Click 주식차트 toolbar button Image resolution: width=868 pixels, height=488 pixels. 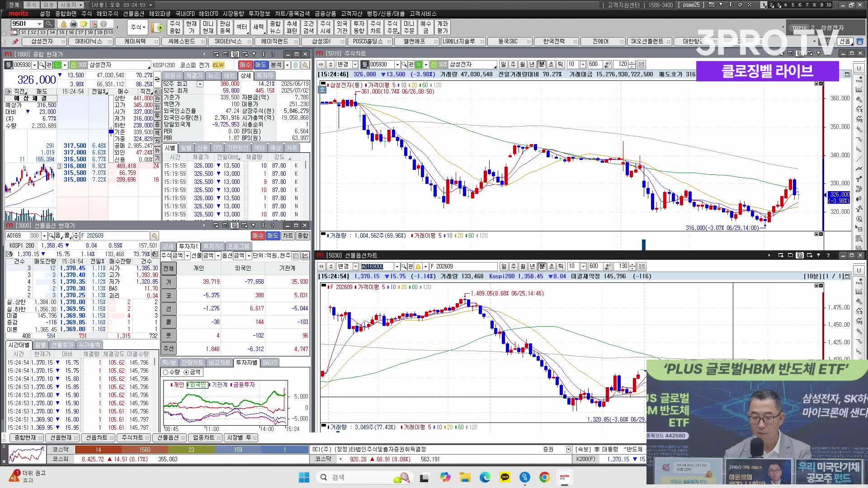point(375,27)
